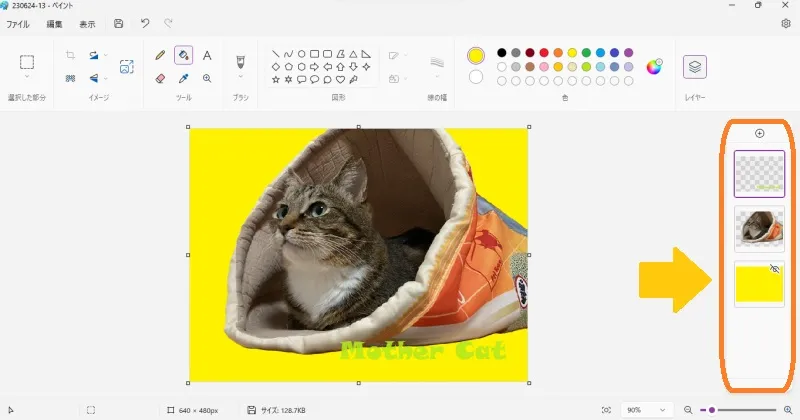The height and width of the screenshot is (420, 800).
Task: Click the Save icon in title bar
Action: [x=119, y=23]
